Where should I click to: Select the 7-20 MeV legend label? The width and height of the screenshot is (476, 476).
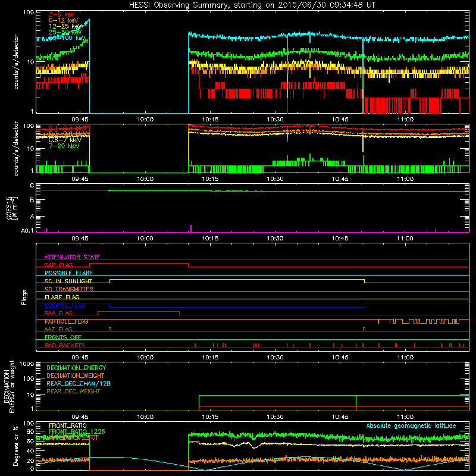pyautogui.click(x=64, y=146)
